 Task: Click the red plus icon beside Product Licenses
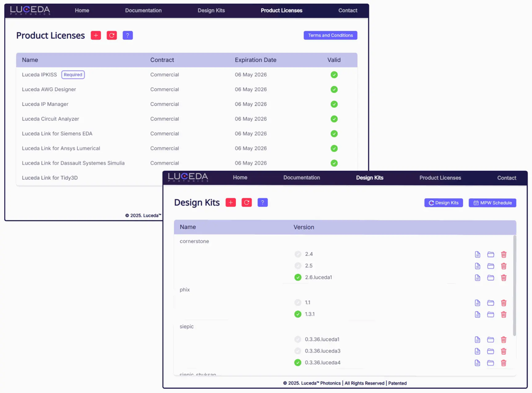coord(96,35)
